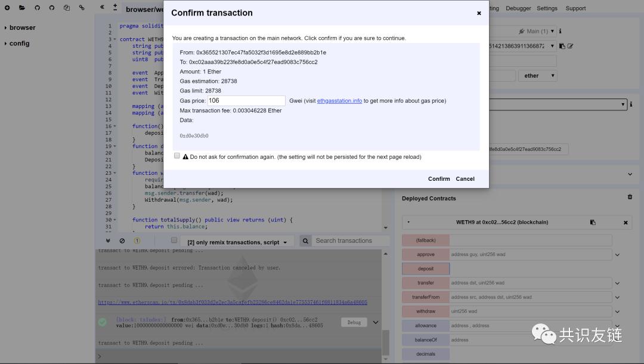Cancel the transaction

465,178
